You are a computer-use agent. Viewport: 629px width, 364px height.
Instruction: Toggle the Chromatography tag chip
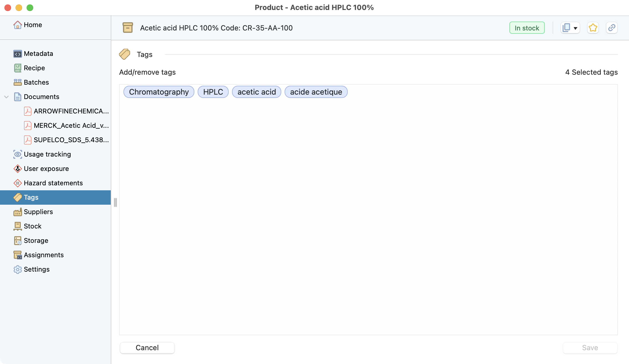coord(159,92)
